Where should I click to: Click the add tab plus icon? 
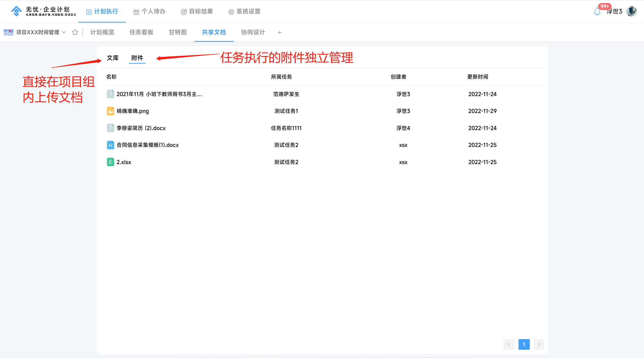pos(279,32)
